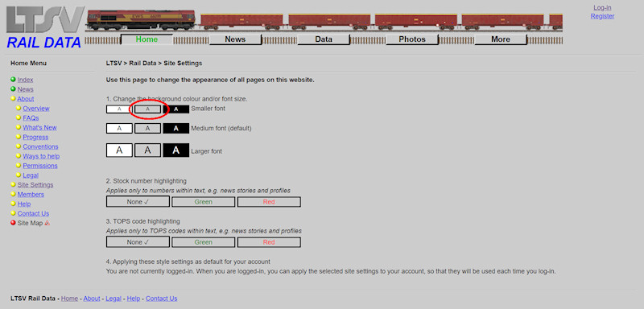644x309 pixels.
Task: Open the More navigation tab
Action: point(501,39)
